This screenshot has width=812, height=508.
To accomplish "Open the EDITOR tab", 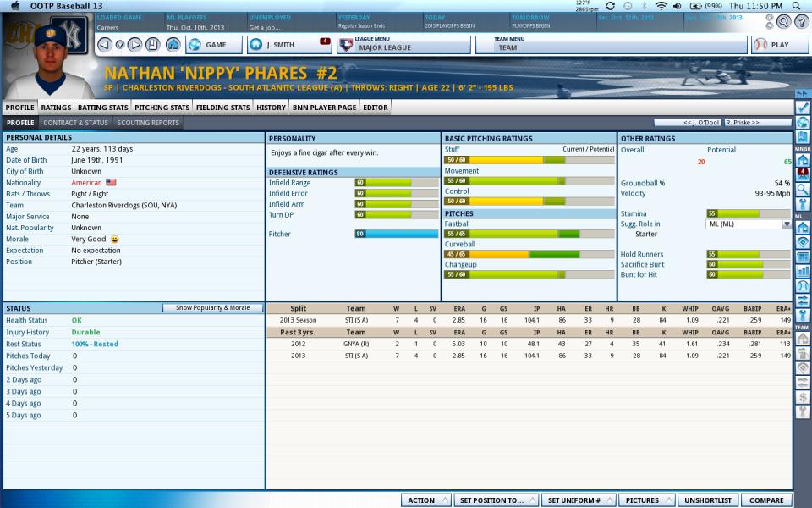I will [x=376, y=108].
